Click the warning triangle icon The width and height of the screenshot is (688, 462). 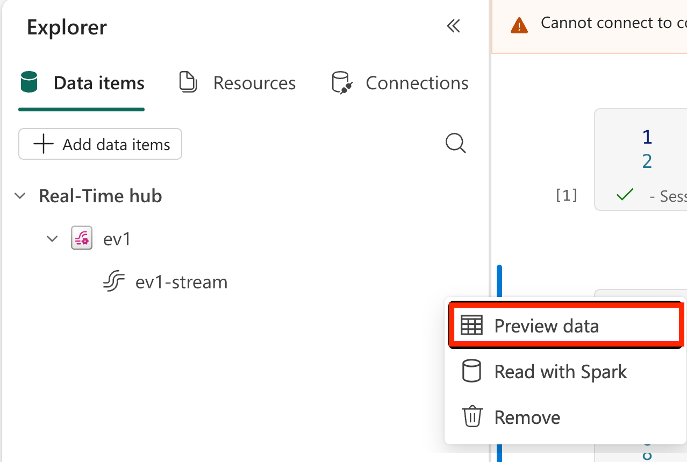(x=518, y=23)
